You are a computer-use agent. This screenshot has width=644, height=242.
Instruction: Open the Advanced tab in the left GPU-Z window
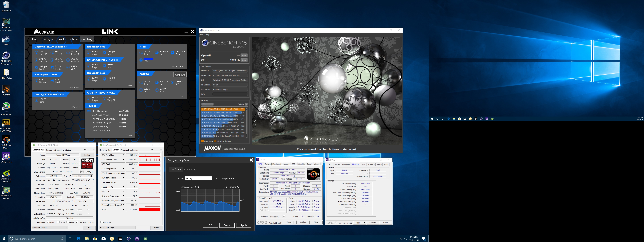tap(57, 150)
